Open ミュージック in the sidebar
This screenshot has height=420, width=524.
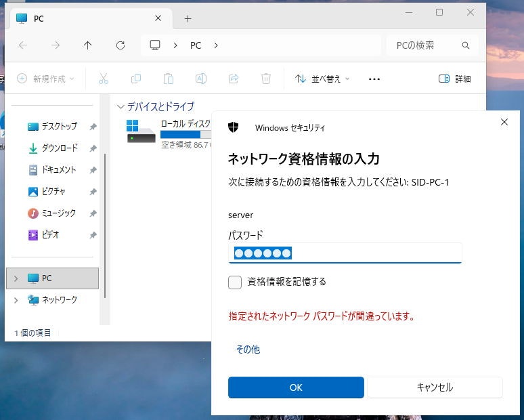pyautogui.click(x=59, y=213)
